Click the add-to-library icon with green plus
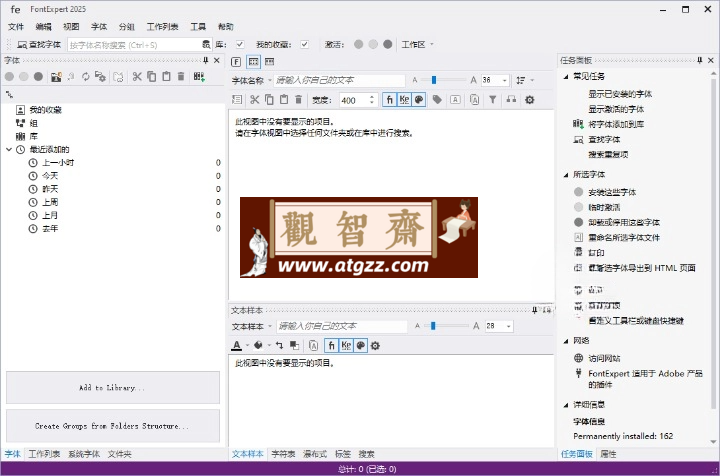 (x=199, y=77)
